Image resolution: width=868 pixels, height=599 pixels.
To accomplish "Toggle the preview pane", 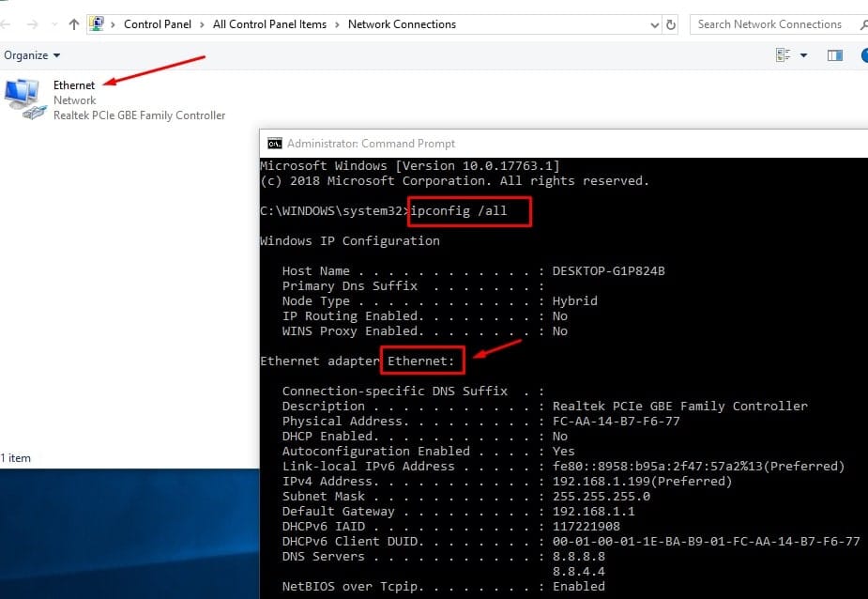I will coord(834,56).
